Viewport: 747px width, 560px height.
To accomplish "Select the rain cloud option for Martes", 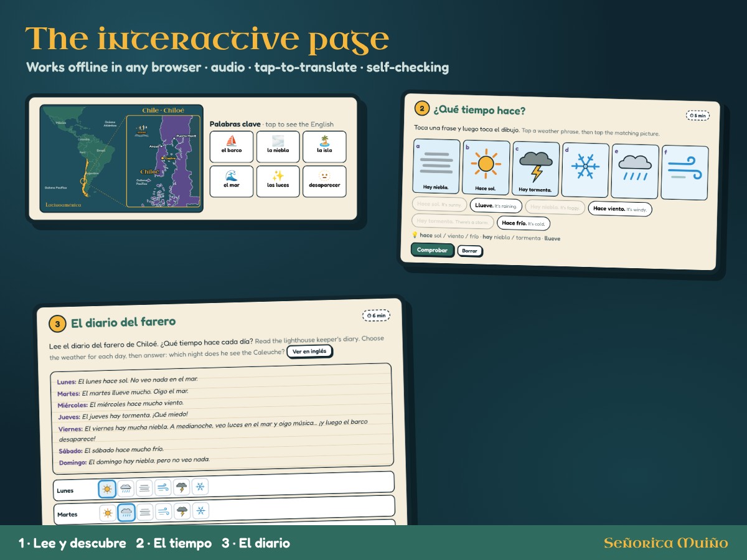I will tap(126, 513).
